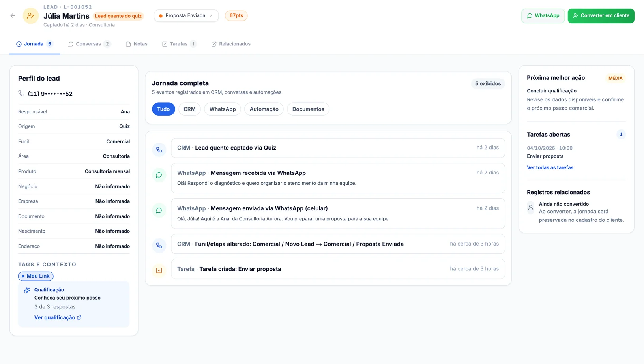
Task: Select the Tudo filter chip
Action: 163,109
